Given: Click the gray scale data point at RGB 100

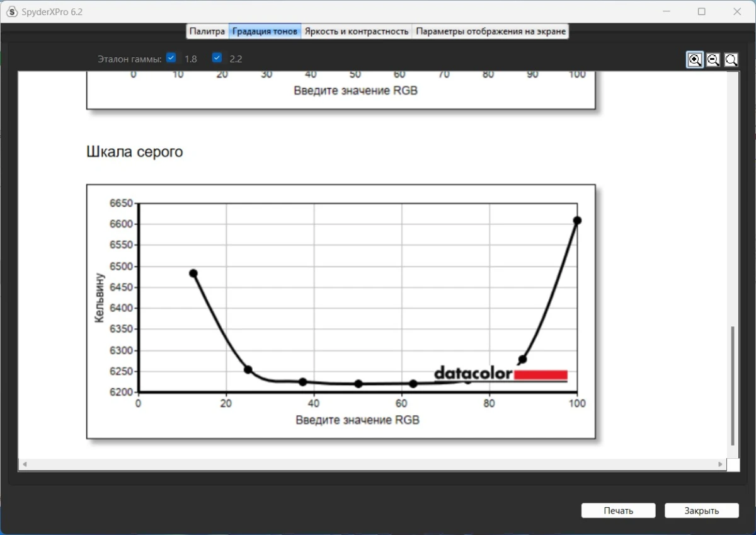Looking at the screenshot, I should (x=577, y=221).
